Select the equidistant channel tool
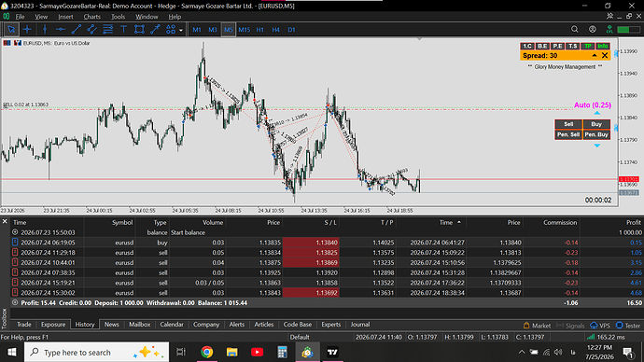Screen dimensions: 644x362 [92, 30]
